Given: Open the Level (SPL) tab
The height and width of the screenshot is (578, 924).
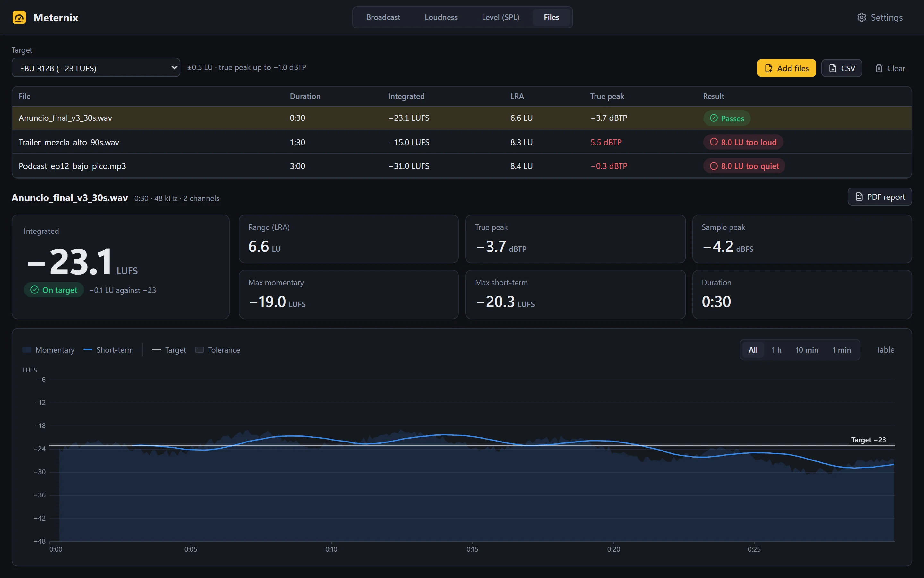Looking at the screenshot, I should pyautogui.click(x=500, y=17).
